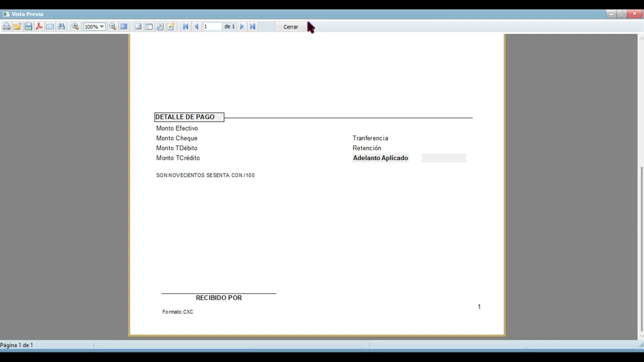Click the SON:NOVECIENTOS SESENTA CON /100 text
The width and height of the screenshot is (644, 362).
pyautogui.click(x=205, y=175)
